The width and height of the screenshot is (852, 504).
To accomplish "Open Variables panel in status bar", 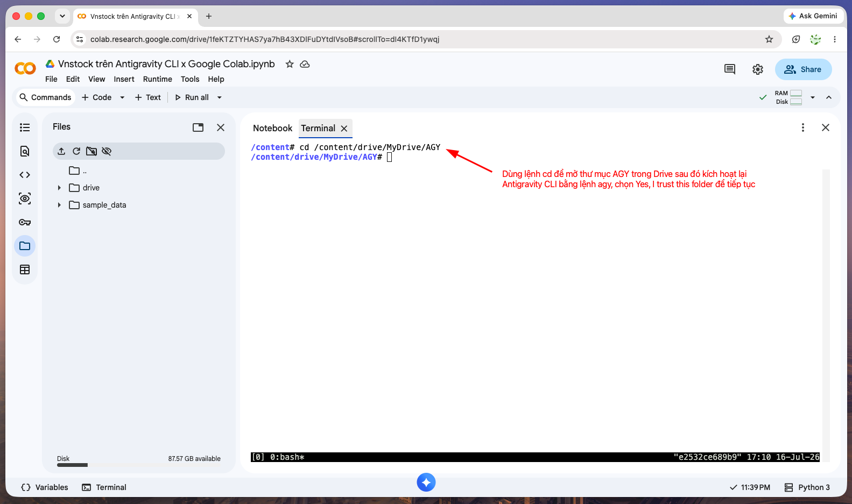I will coord(45,487).
